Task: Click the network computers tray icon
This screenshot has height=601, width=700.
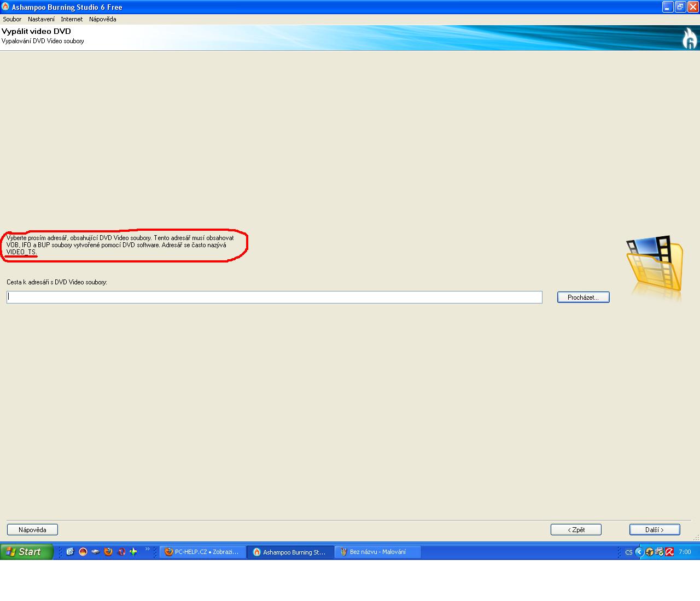Action: (659, 552)
